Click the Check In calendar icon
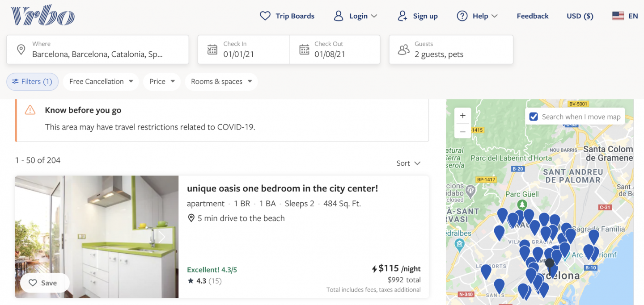This screenshot has width=644, height=305. coord(212,50)
